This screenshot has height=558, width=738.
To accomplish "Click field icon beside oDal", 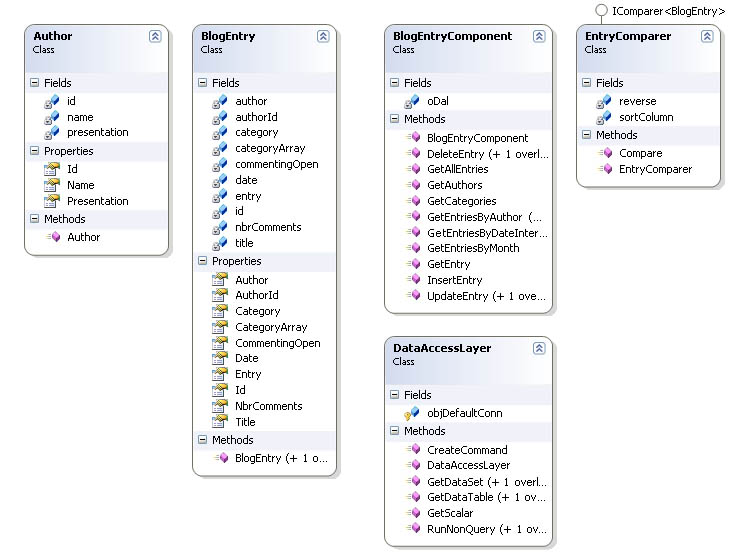I will point(412,101).
